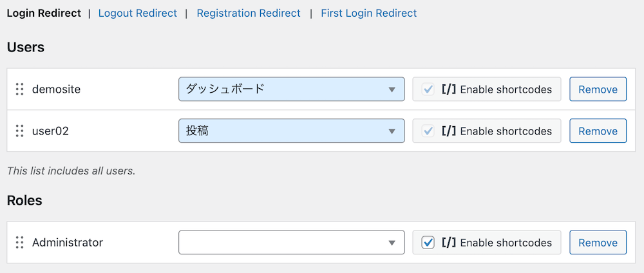Click the shortcode bracket icon in user02 row

tap(449, 131)
